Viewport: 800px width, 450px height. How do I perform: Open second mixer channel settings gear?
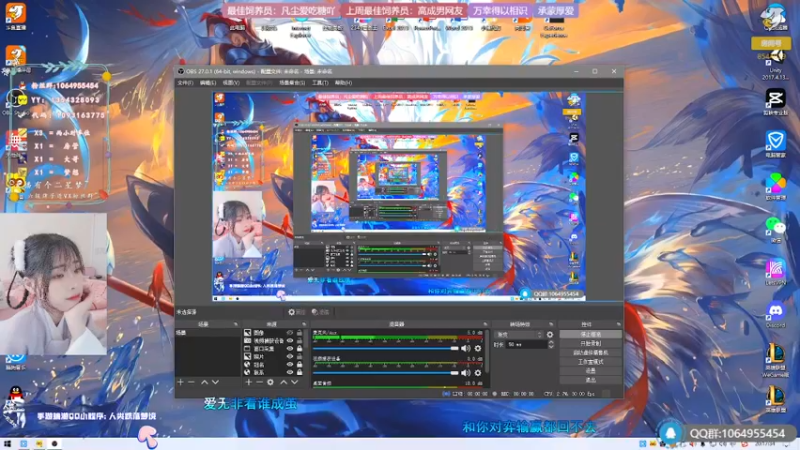[478, 373]
